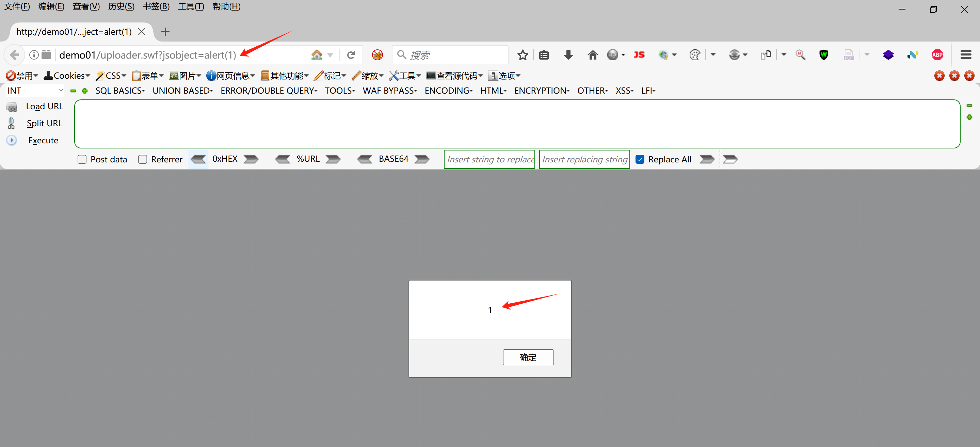The height and width of the screenshot is (447, 980).
Task: Open the downloads arrow icon
Action: click(568, 55)
